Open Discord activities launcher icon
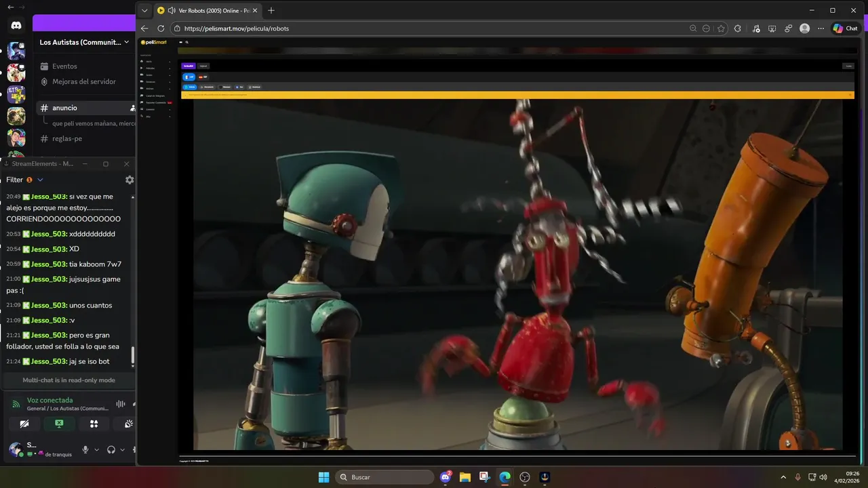The image size is (868, 488). pos(94,424)
